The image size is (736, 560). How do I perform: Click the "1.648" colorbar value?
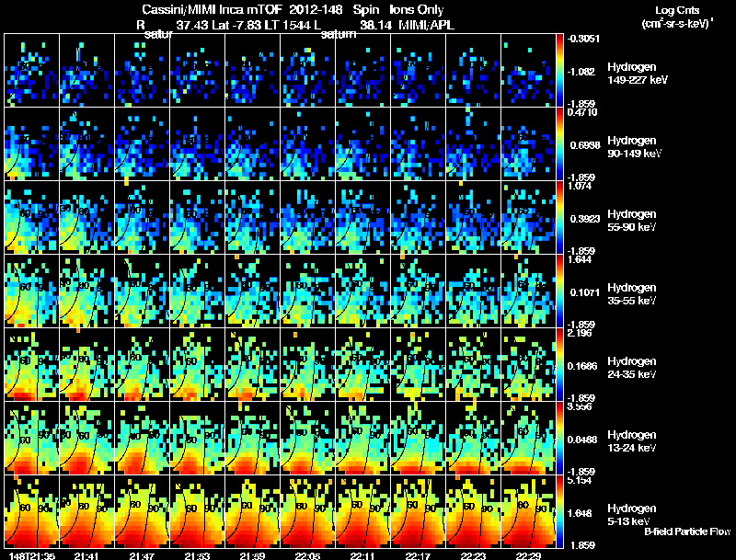tap(581, 514)
